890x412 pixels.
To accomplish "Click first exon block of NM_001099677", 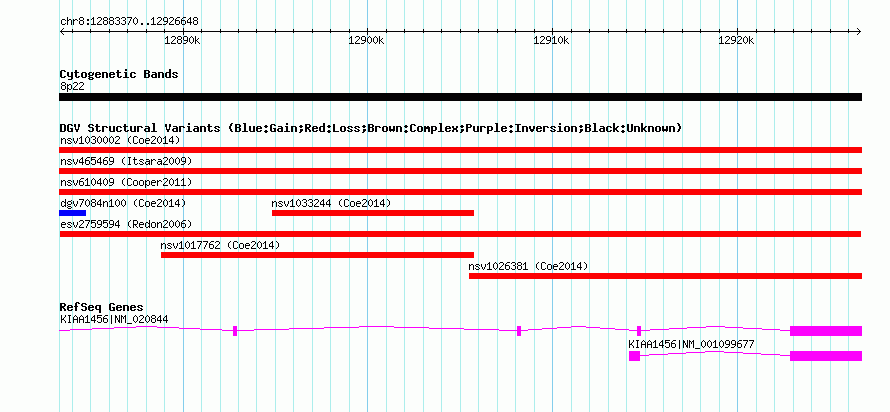I will point(635,356).
